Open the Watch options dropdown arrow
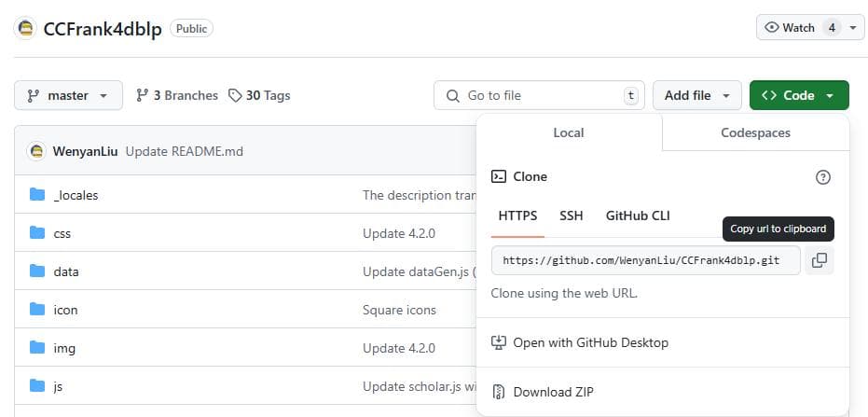This screenshot has width=868, height=417. 853,28
